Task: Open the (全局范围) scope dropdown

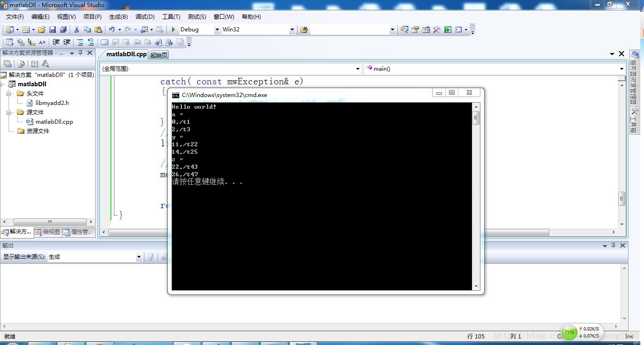Action: [358, 68]
